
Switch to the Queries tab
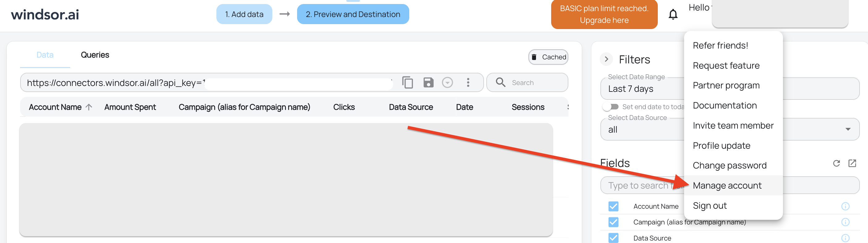coord(95,55)
